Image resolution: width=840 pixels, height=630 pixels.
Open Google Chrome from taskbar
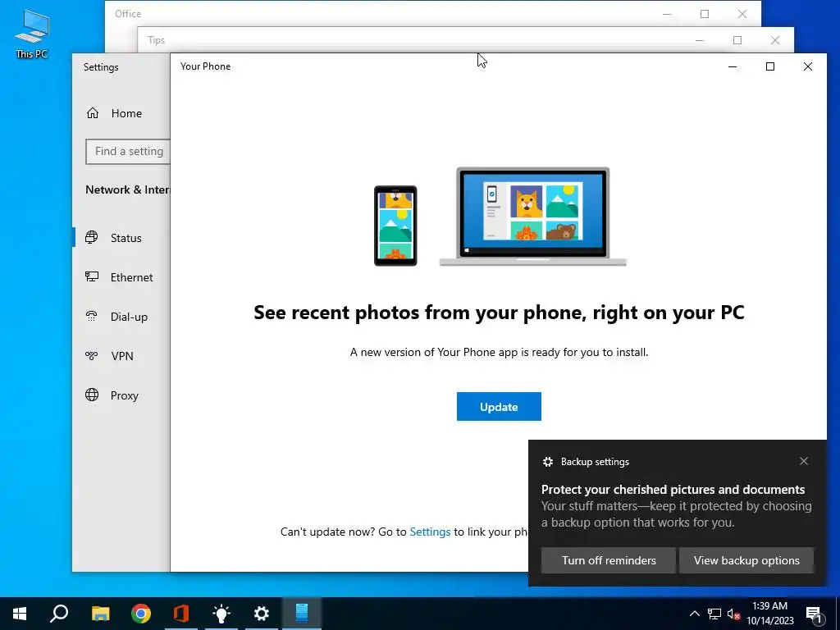pyautogui.click(x=141, y=614)
